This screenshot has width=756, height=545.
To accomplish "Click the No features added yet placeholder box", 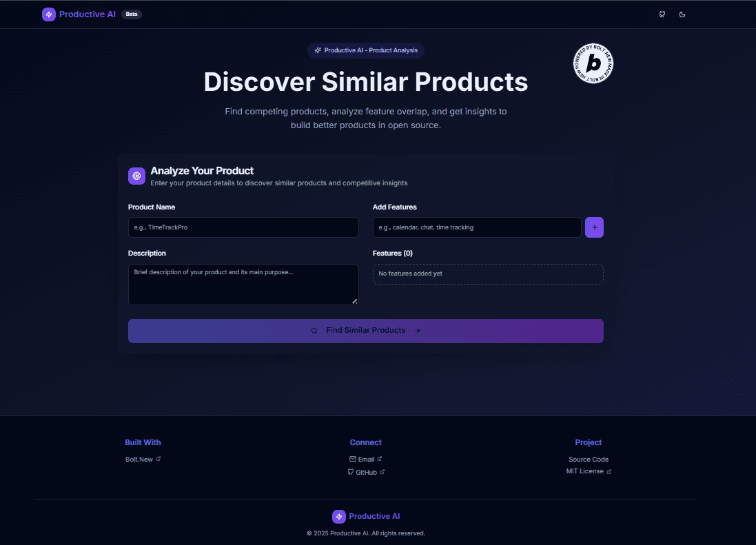I will tap(488, 274).
